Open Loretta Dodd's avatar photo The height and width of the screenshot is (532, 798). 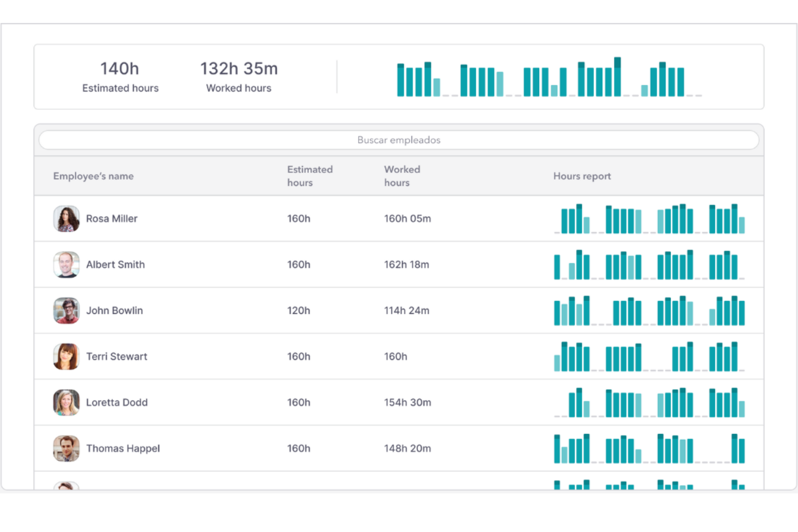(66, 403)
